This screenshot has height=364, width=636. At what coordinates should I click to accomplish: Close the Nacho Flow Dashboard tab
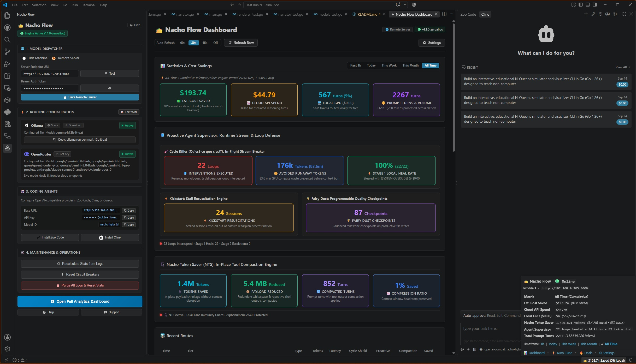pos(436,14)
